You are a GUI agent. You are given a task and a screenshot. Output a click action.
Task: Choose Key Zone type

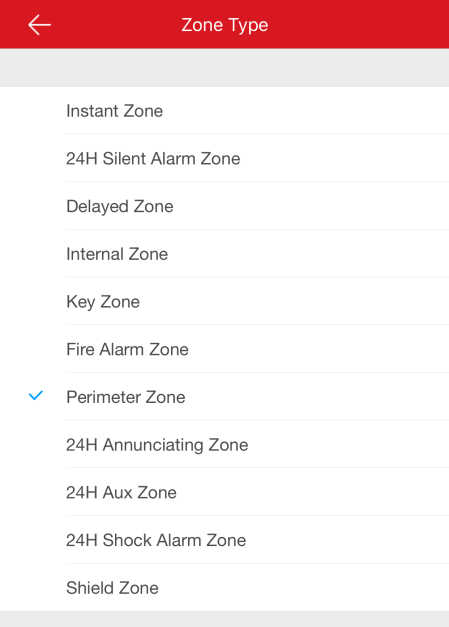(x=224, y=301)
